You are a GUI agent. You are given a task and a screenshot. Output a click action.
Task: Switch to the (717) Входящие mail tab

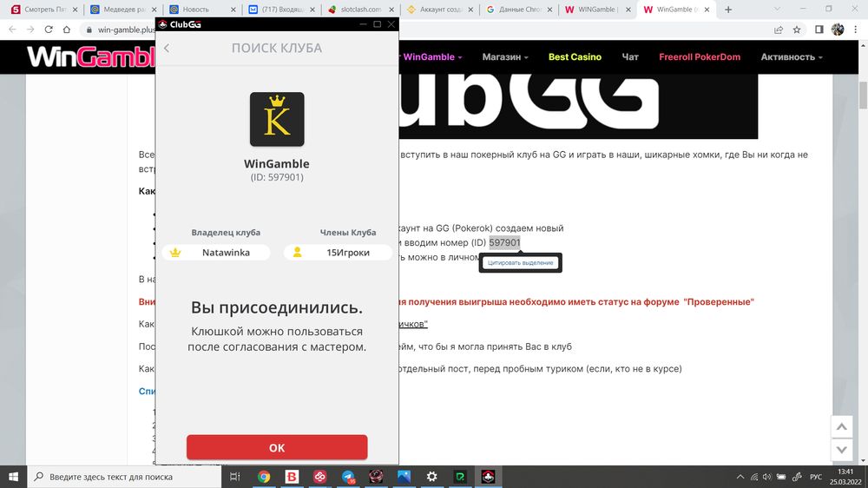coord(281,10)
